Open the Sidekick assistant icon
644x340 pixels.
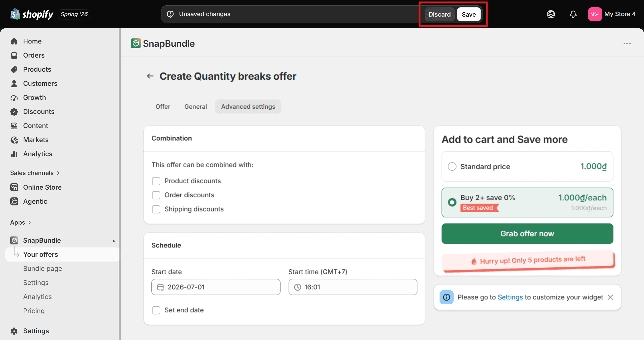coord(551,14)
